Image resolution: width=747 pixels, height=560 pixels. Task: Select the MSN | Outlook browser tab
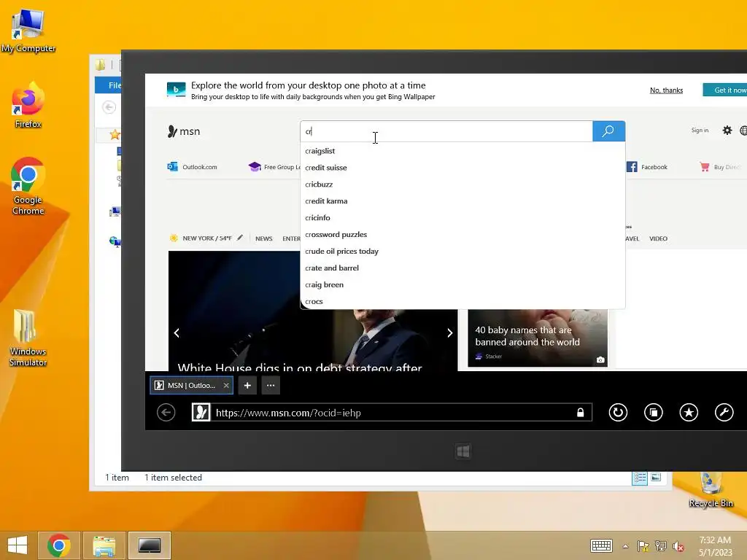[x=192, y=385]
